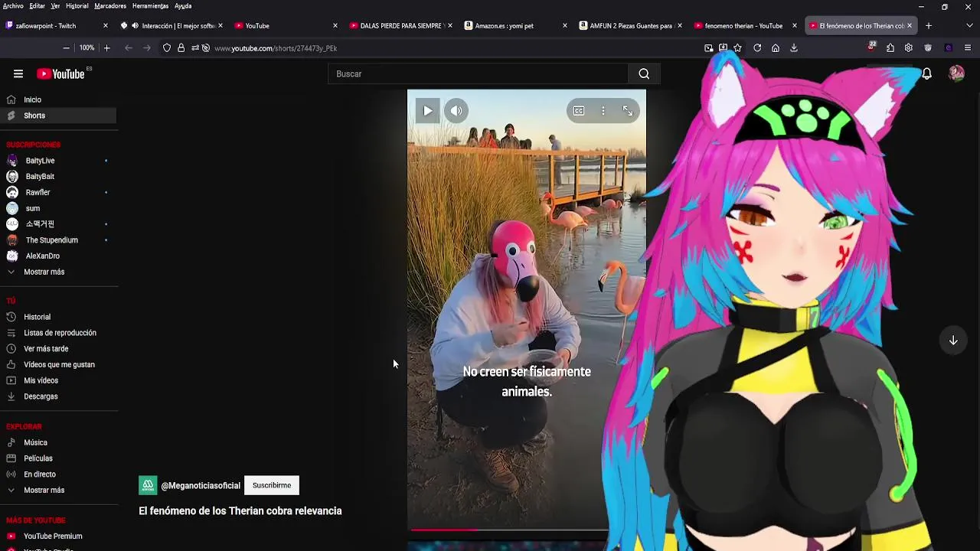
Task: Zoom out with the minus button
Action: click(x=66, y=48)
